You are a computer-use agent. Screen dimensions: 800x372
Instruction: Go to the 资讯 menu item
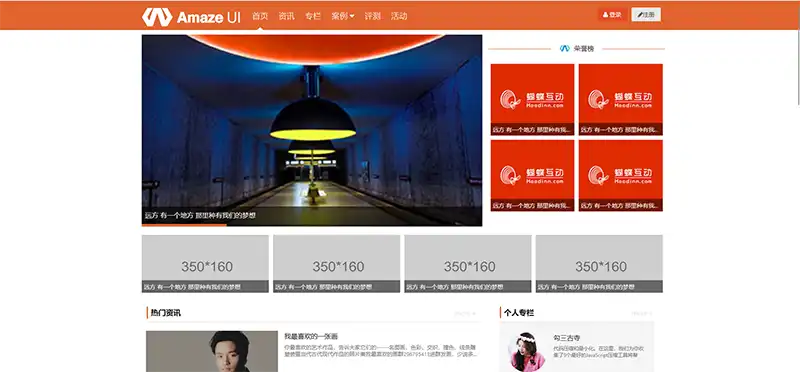(x=287, y=16)
